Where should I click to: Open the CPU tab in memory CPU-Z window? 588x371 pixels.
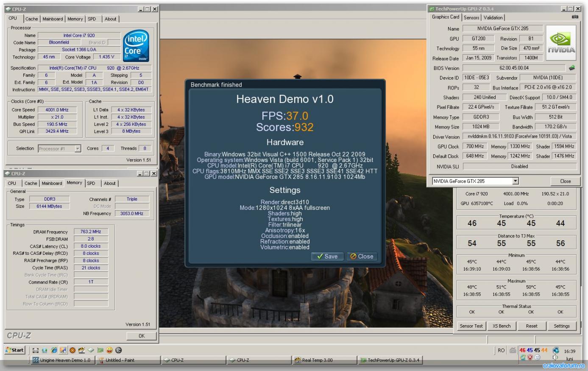click(x=12, y=183)
